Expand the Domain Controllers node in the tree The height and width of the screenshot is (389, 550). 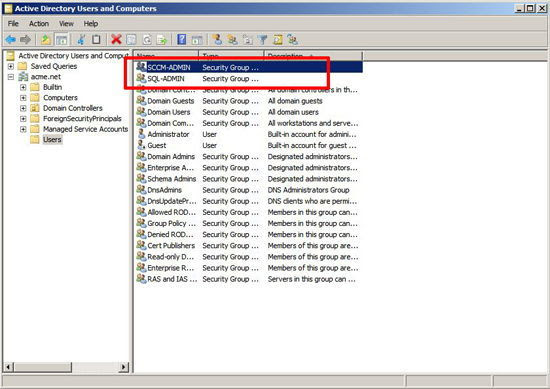click(23, 108)
